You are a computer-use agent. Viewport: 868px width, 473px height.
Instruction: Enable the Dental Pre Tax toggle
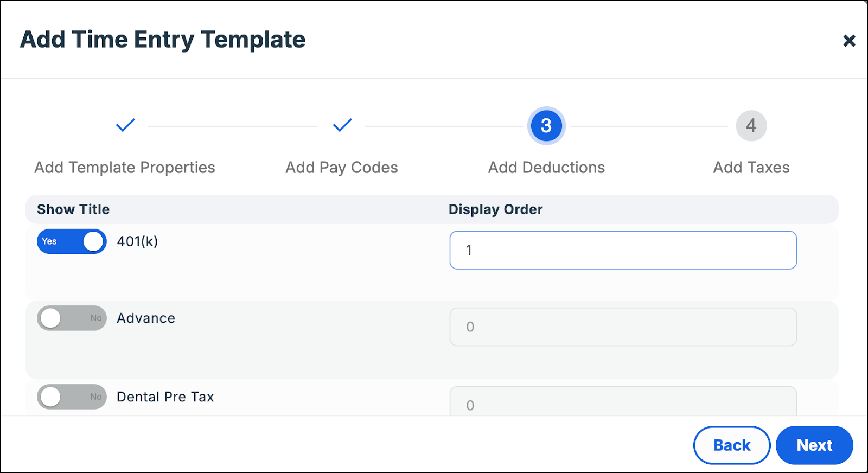click(x=72, y=397)
